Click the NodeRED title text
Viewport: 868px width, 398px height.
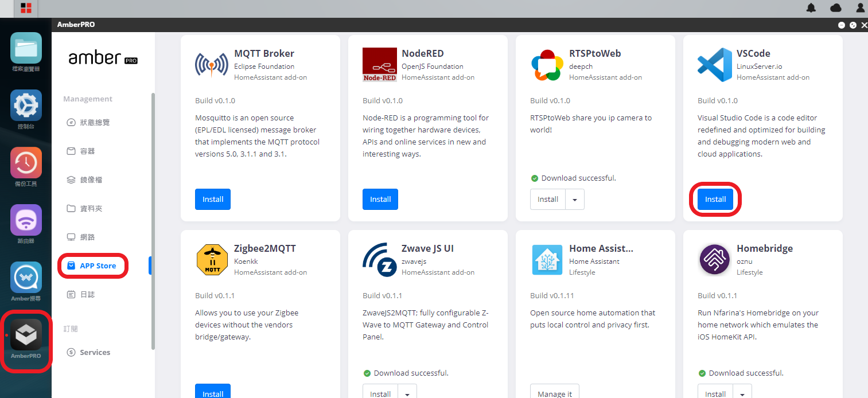tap(422, 53)
